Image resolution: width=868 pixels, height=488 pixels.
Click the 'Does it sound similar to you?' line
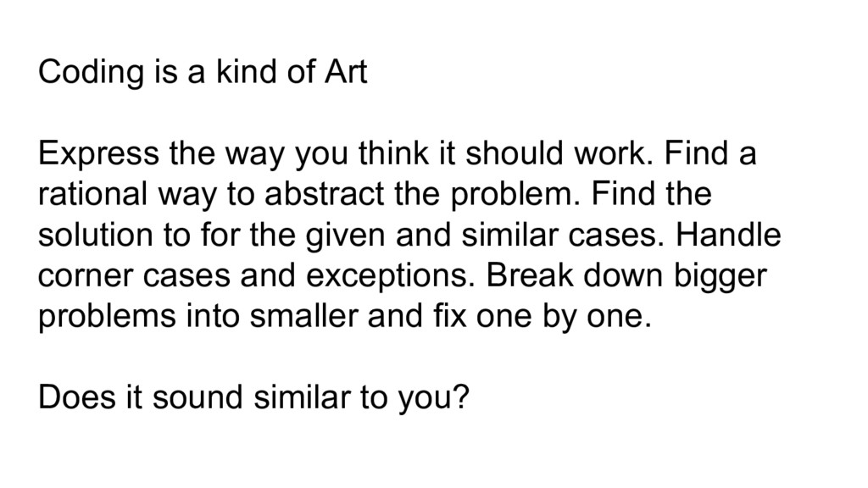pos(253,398)
